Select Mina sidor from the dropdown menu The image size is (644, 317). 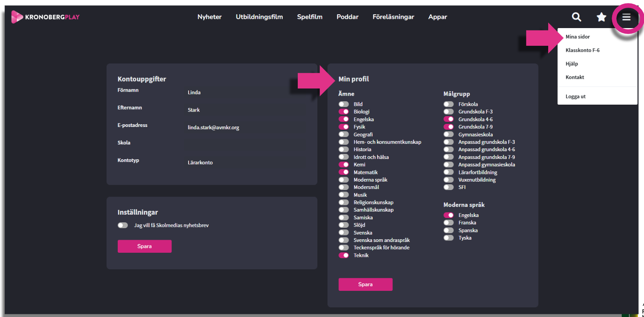coord(577,37)
